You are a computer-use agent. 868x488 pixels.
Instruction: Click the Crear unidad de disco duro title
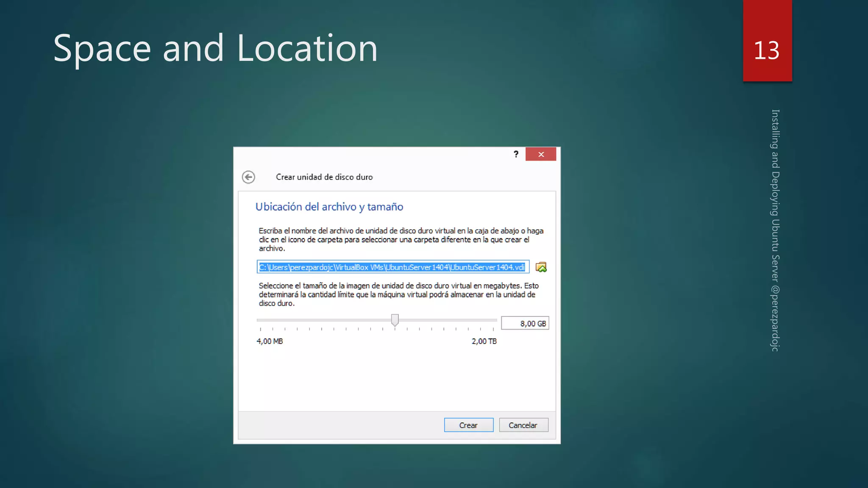click(324, 177)
